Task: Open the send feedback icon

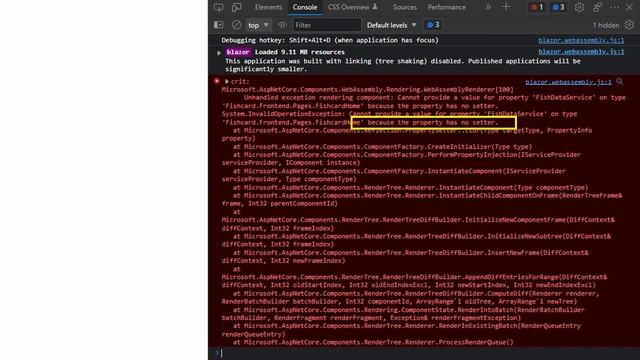Action: tap(597, 7)
